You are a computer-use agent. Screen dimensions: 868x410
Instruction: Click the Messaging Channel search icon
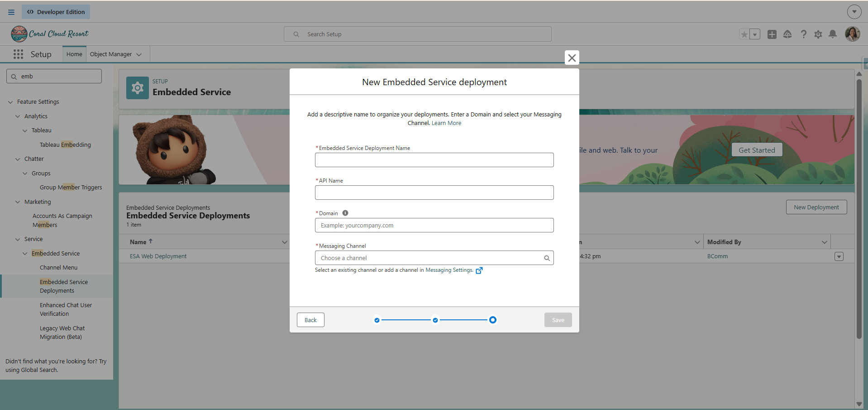click(x=547, y=258)
